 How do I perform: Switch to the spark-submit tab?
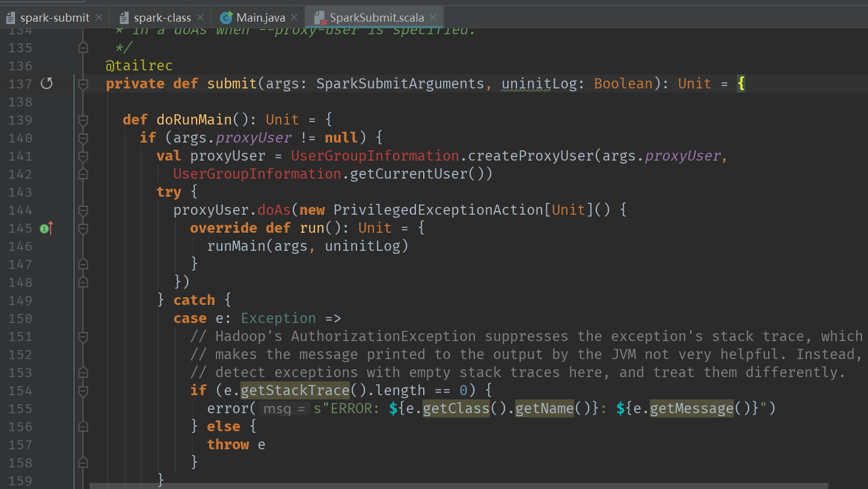(55, 18)
